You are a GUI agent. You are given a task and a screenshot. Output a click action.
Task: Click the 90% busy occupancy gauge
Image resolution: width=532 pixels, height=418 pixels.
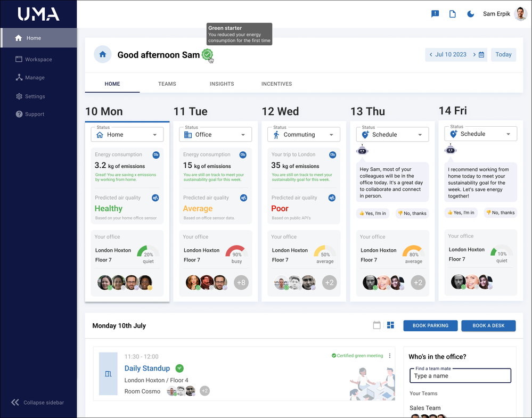coord(236,253)
